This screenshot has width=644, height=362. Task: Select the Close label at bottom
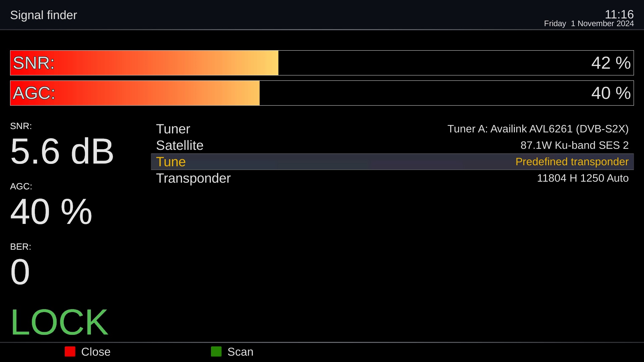pyautogui.click(x=96, y=352)
